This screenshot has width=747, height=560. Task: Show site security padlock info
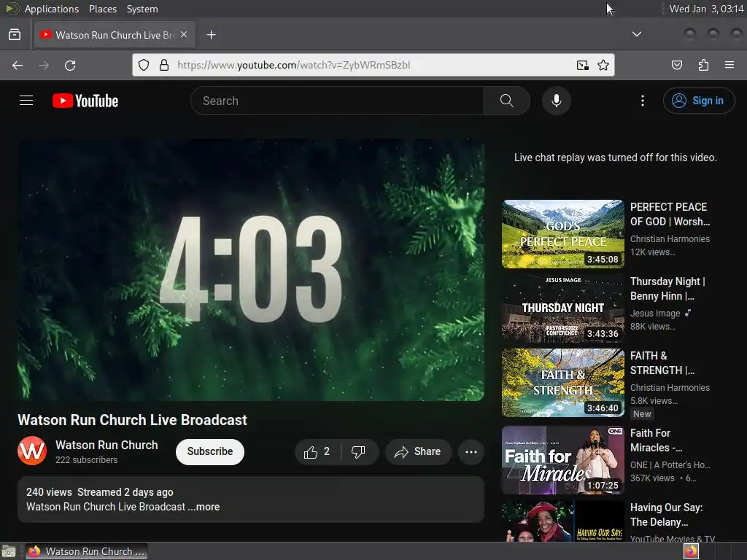pyautogui.click(x=164, y=65)
